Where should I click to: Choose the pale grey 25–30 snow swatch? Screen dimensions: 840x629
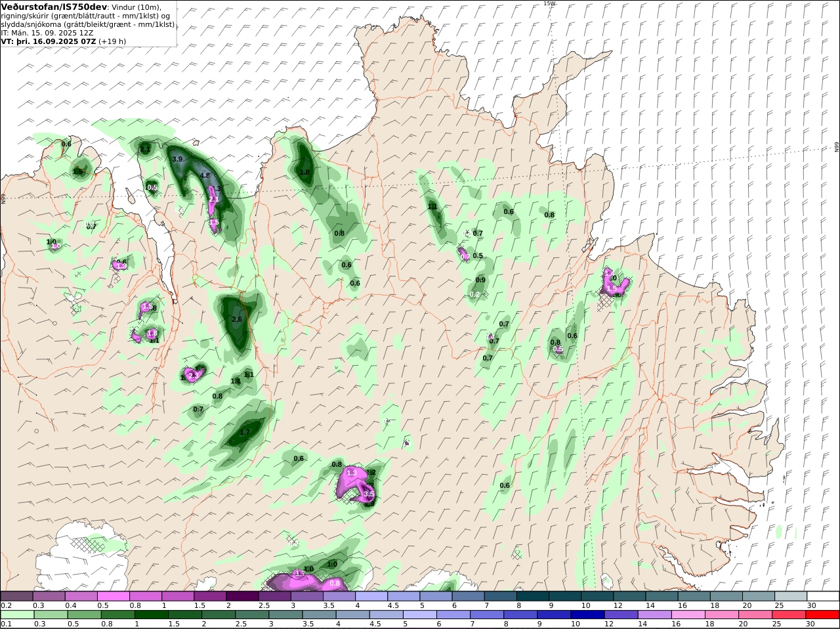point(791,596)
